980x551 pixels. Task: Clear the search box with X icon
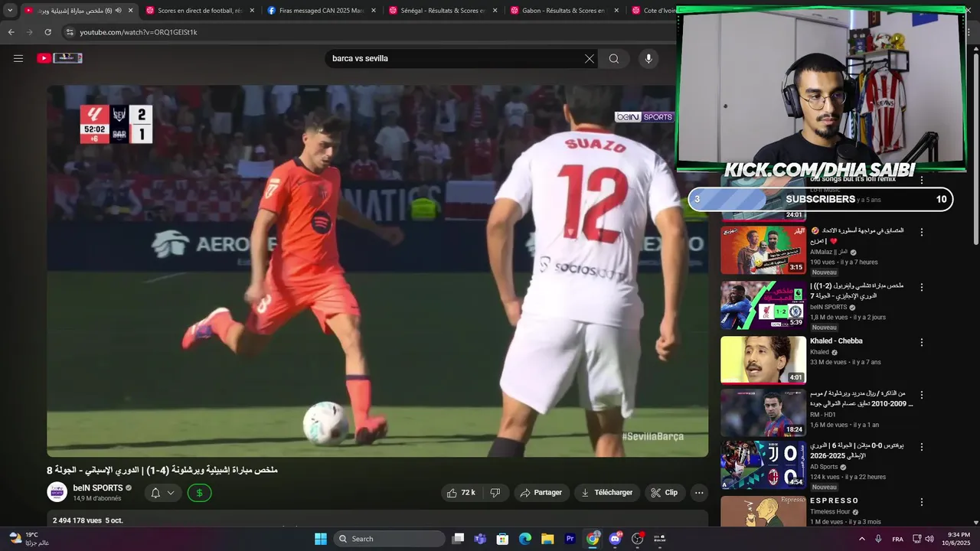pos(590,59)
